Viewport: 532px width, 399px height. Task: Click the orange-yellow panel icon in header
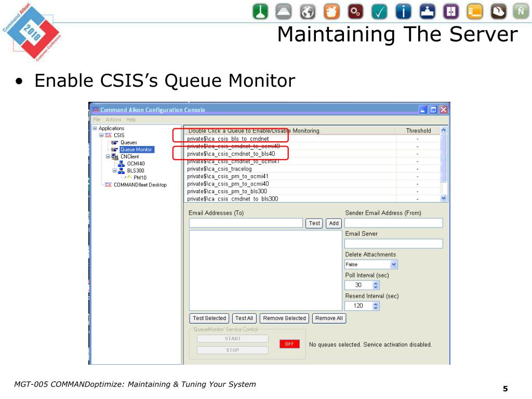click(x=475, y=11)
